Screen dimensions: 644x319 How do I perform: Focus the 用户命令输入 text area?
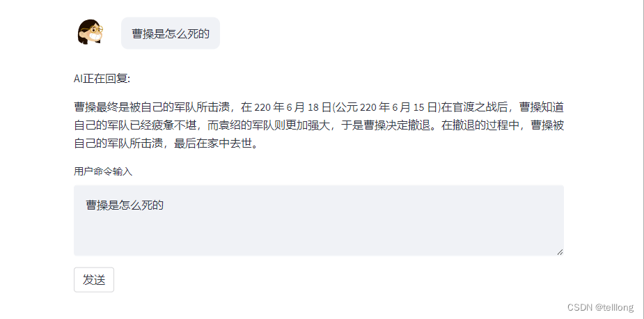coord(319,220)
